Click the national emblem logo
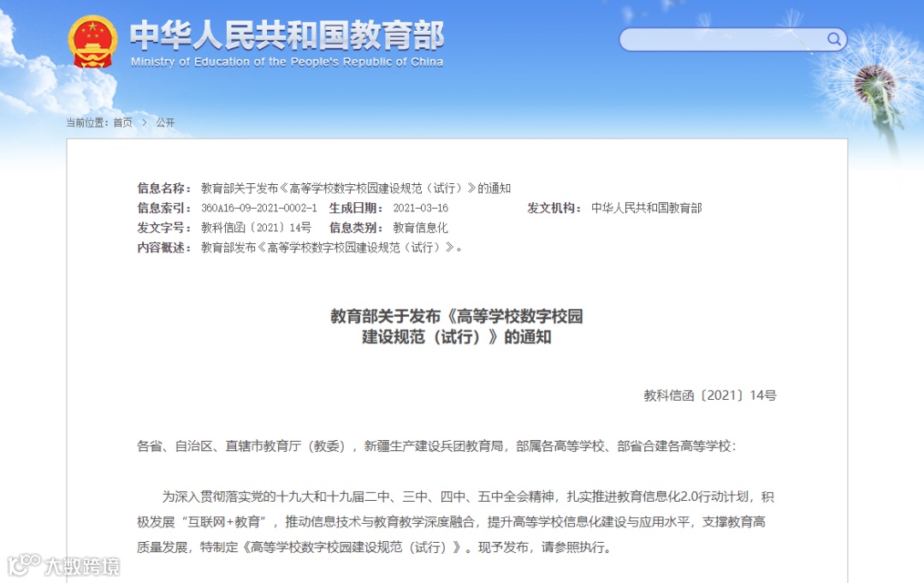The height and width of the screenshot is (583, 924). [92, 41]
